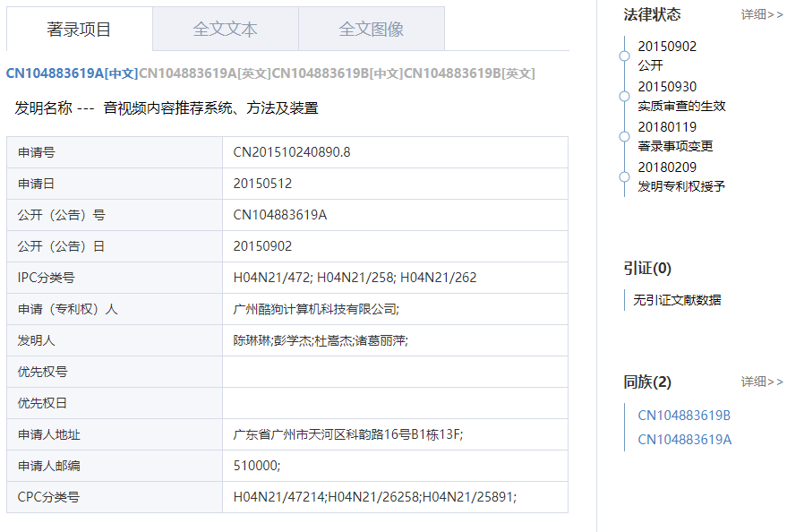Click the applicant 广州酷狗计算机科技有限公司
Image resolution: width=787 pixels, height=532 pixels.
[x=315, y=309]
